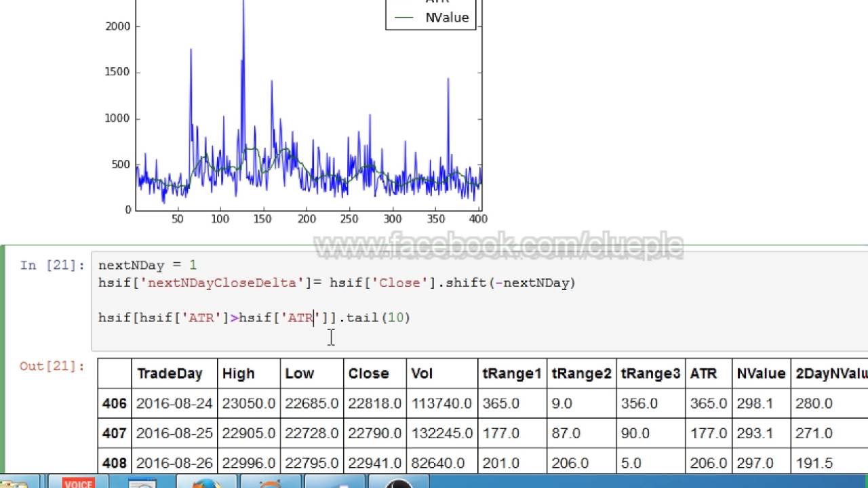Click TradeDay cell 2016-08-24
Viewport: 868px width, 488px height.
(x=174, y=403)
